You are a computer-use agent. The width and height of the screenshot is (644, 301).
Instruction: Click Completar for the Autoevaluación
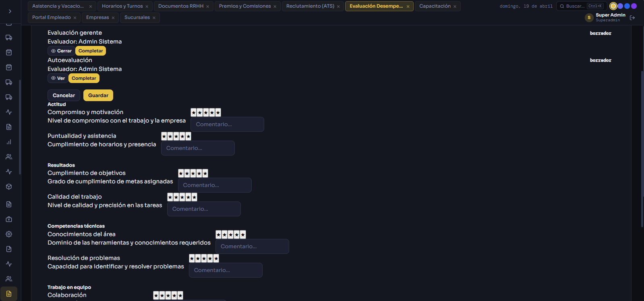(x=84, y=78)
